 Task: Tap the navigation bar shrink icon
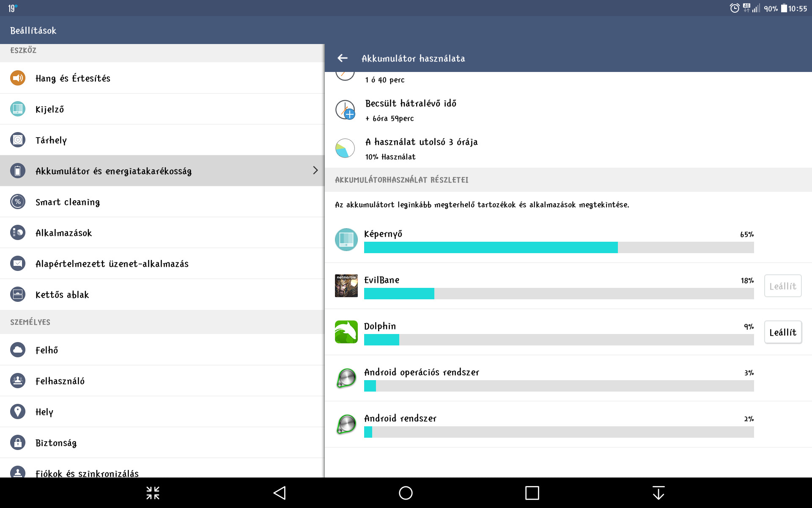[x=153, y=493]
